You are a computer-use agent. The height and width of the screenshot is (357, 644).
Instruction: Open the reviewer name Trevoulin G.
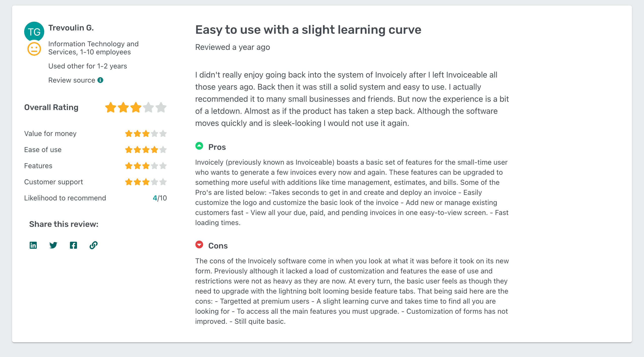(x=71, y=28)
